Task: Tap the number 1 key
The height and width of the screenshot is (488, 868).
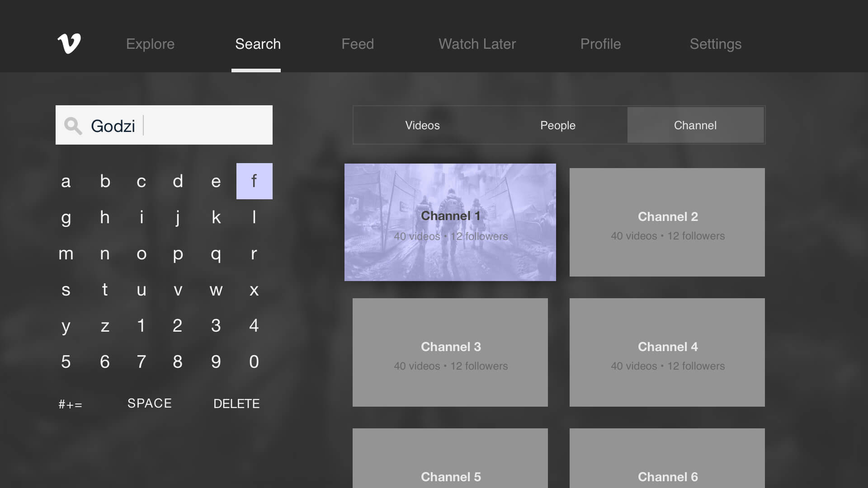Action: point(142,326)
